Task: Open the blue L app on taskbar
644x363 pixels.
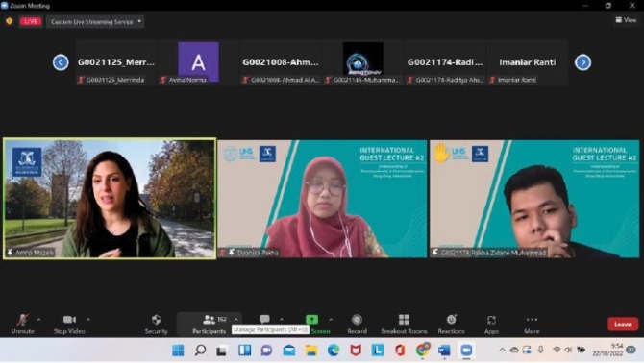Action: tap(378, 351)
